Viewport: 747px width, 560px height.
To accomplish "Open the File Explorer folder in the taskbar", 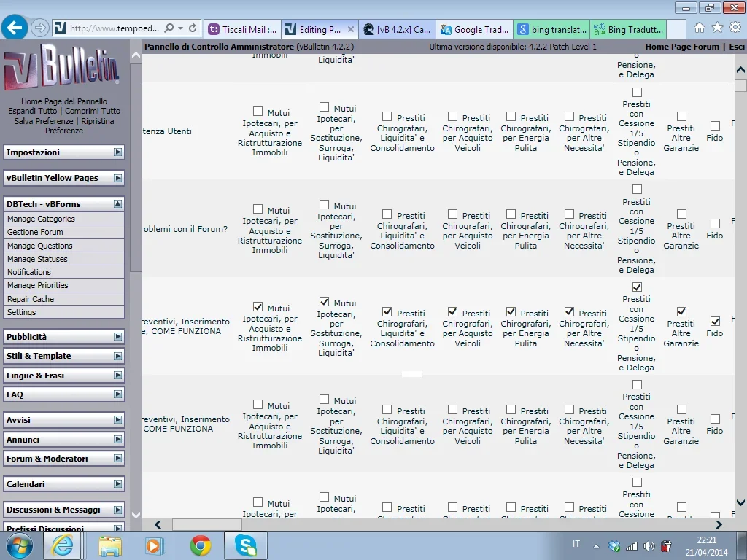I will tap(111, 545).
